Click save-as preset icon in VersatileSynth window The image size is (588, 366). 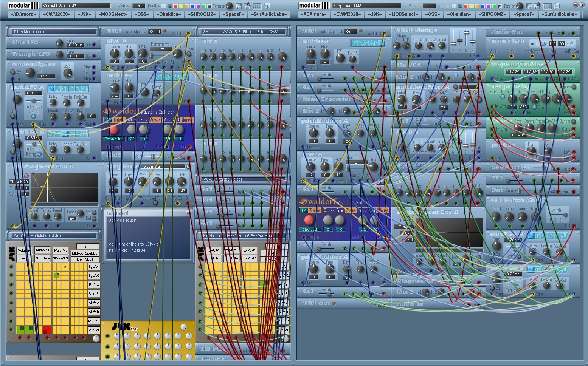[247, 6]
